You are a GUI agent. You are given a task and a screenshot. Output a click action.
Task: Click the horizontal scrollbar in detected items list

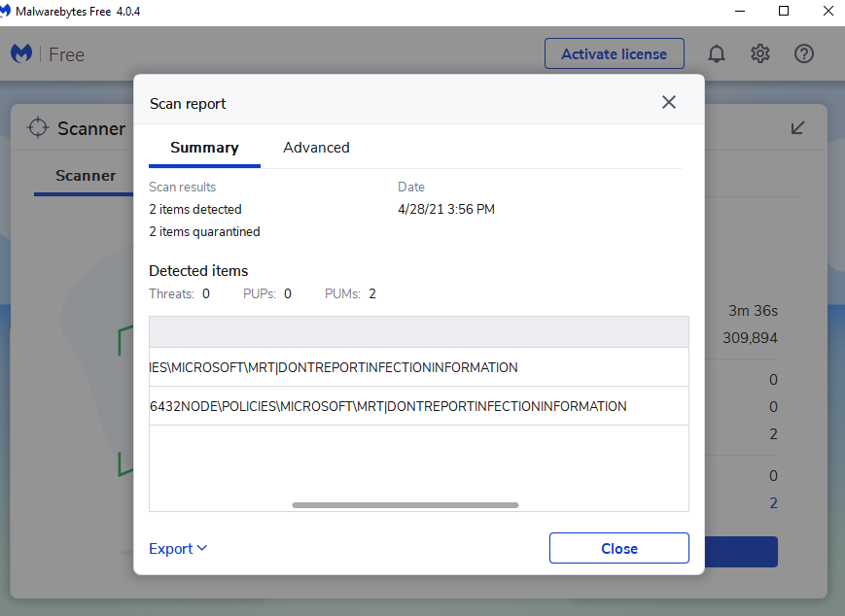(405, 505)
